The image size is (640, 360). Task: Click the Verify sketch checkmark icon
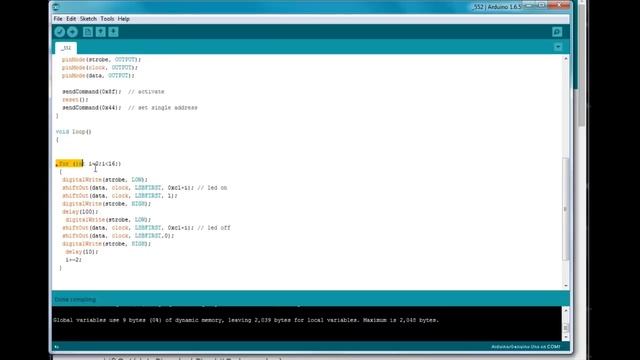click(60, 32)
